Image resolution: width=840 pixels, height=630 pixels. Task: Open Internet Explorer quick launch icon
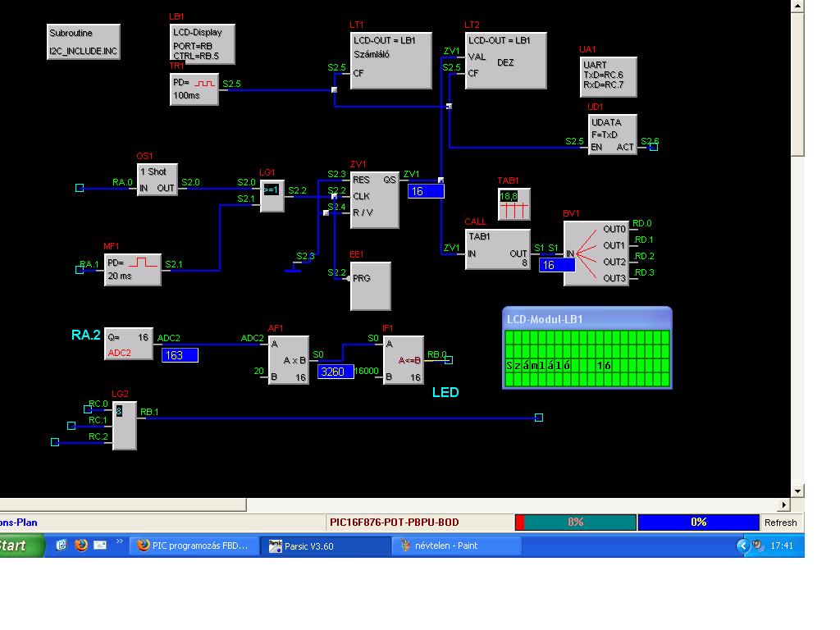(61, 546)
